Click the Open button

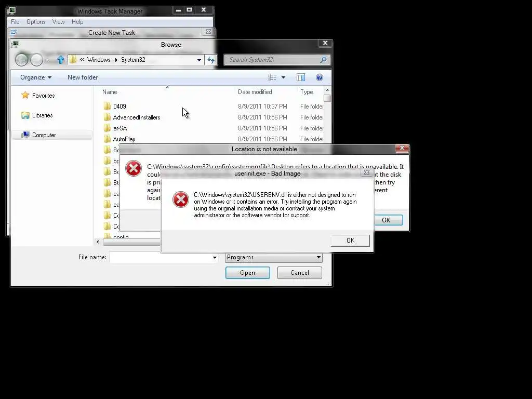248,273
